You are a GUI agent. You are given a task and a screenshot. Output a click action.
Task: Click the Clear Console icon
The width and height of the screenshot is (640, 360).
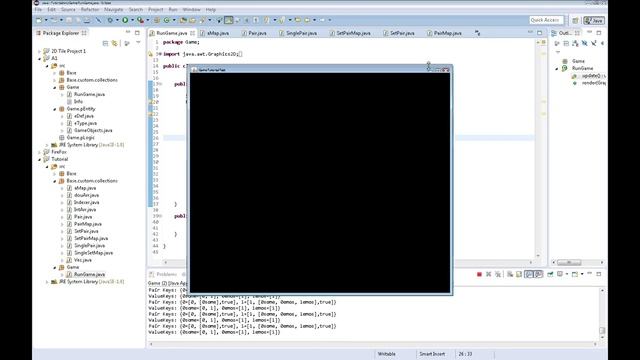click(x=510, y=274)
